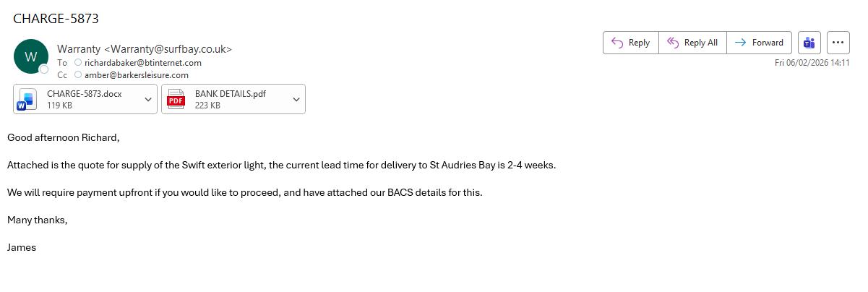
Task: Click the presence circle beside richardabaker@btinternet.com
Action: point(78,63)
